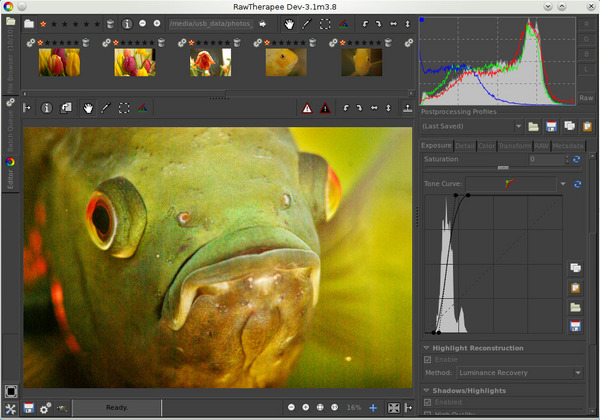Screen dimensions: 600x420
Task: Switch to the Detail tab
Action: pos(465,146)
